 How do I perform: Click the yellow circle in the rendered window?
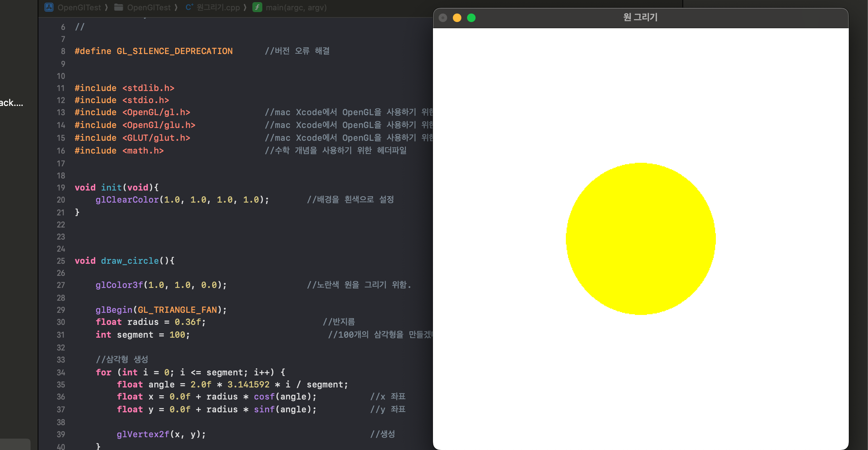click(x=641, y=239)
